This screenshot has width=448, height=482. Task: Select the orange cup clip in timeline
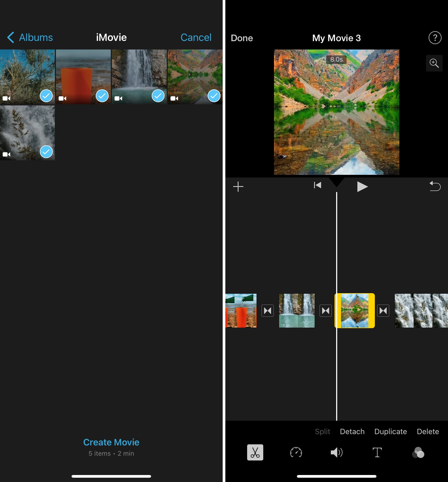click(241, 311)
